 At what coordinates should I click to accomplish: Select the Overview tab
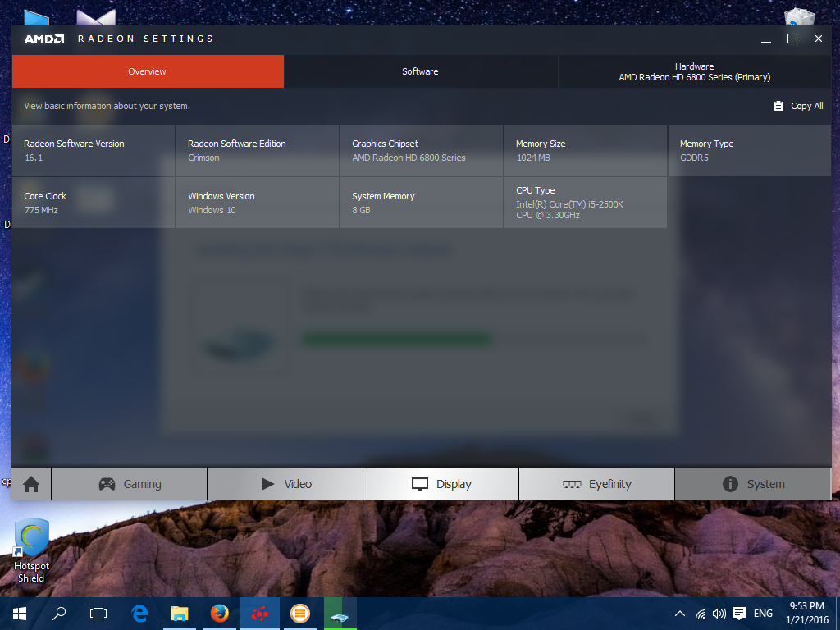click(148, 71)
